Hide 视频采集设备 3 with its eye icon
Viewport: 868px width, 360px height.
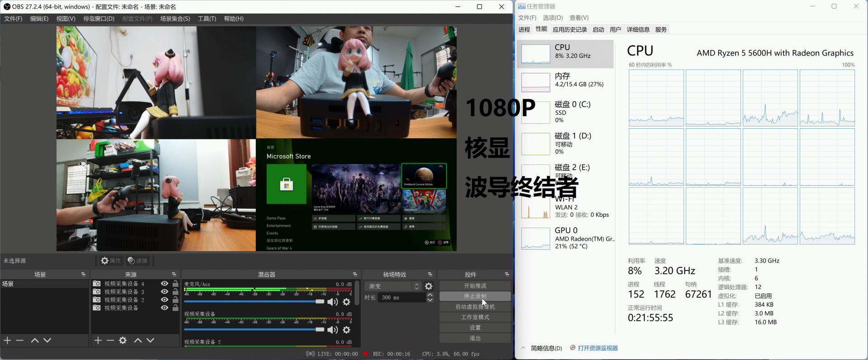click(165, 292)
